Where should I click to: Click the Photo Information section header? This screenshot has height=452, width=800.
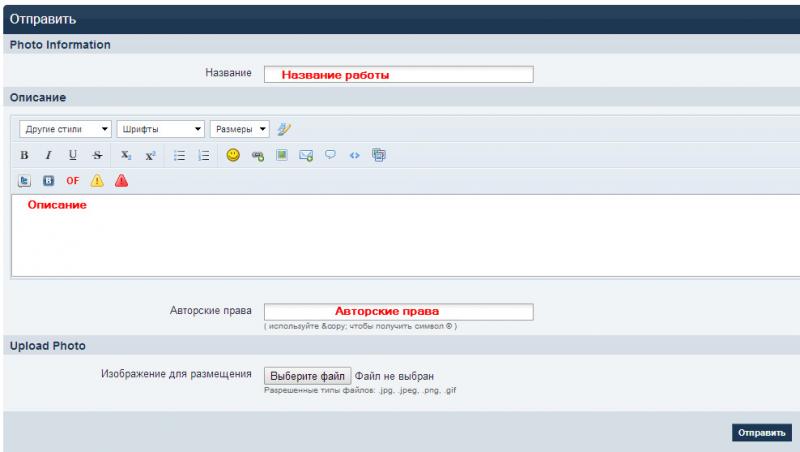click(60, 45)
